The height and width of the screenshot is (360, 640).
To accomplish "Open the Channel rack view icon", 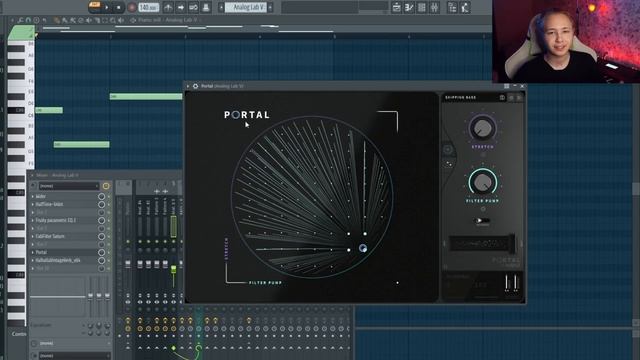I will pos(422,7).
